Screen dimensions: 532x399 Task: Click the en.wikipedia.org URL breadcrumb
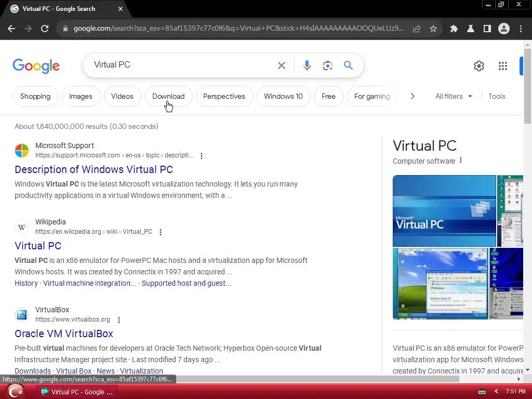coord(94,232)
